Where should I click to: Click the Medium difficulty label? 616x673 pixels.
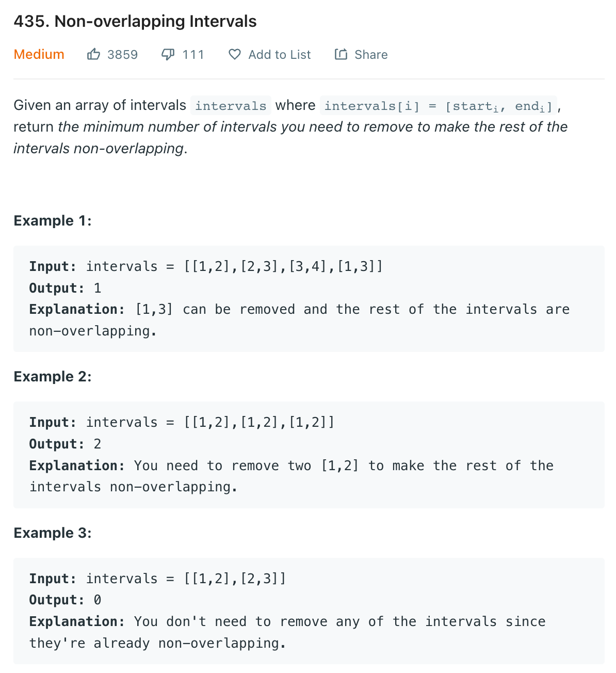click(39, 54)
